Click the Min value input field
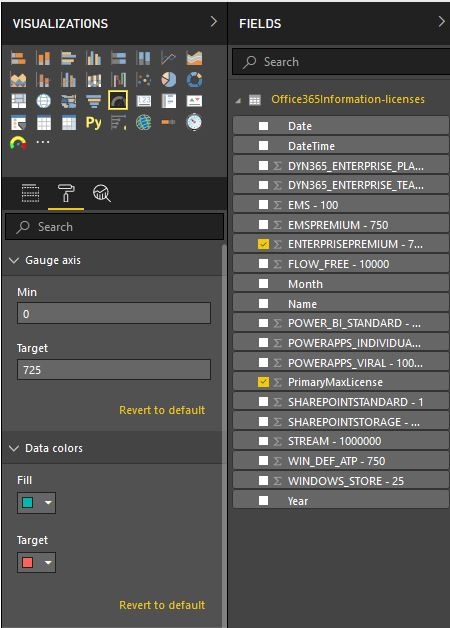The image size is (450, 628). point(114,313)
